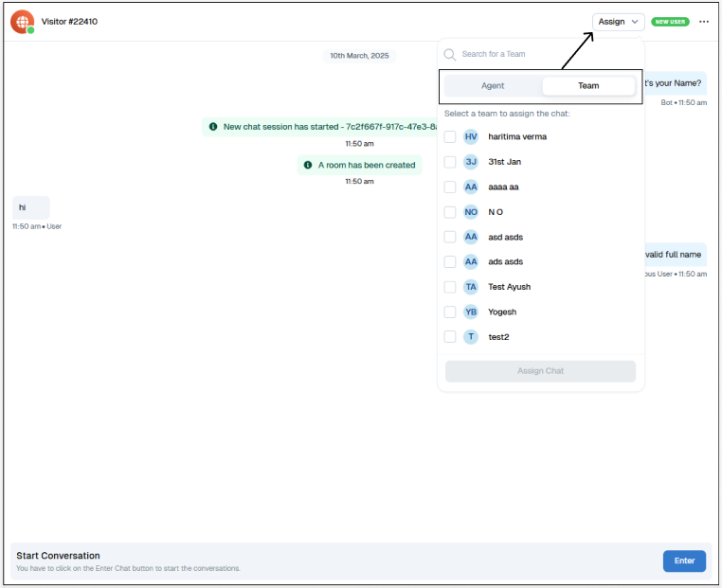Click the "'s your Name?" bot message
This screenshot has height=588, width=722.
[x=675, y=83]
